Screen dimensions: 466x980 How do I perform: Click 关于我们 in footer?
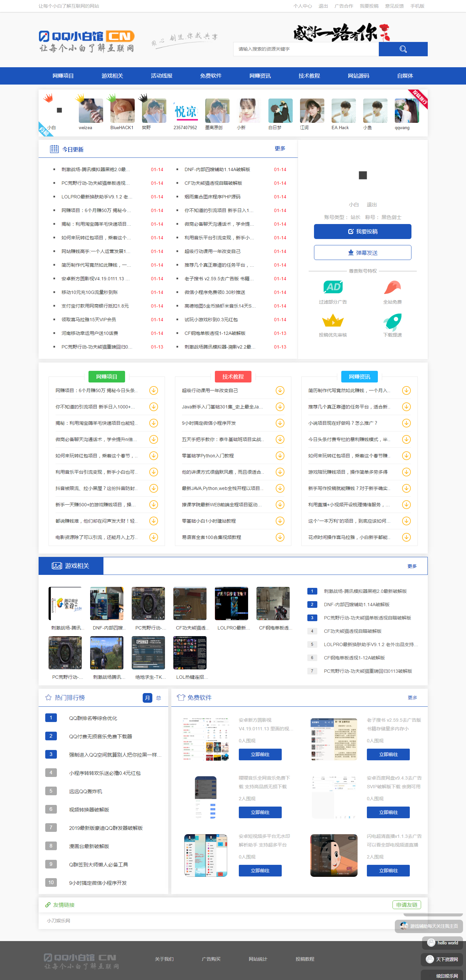click(x=164, y=959)
